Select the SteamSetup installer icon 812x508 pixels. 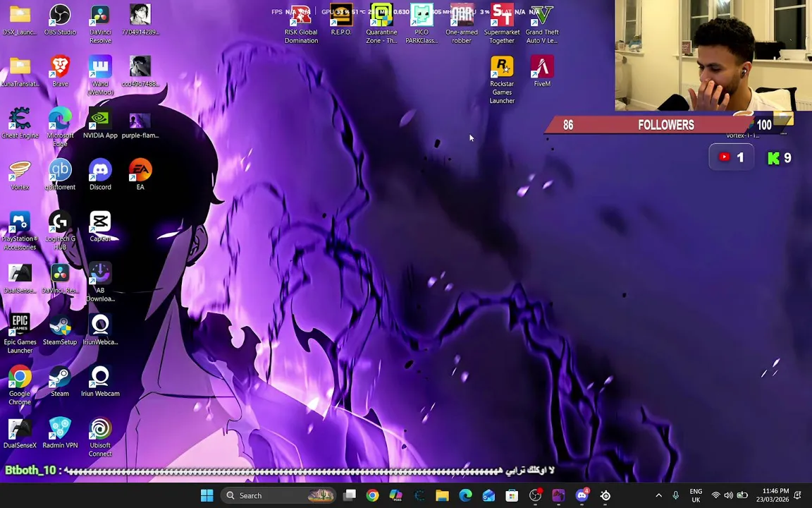[60, 331]
